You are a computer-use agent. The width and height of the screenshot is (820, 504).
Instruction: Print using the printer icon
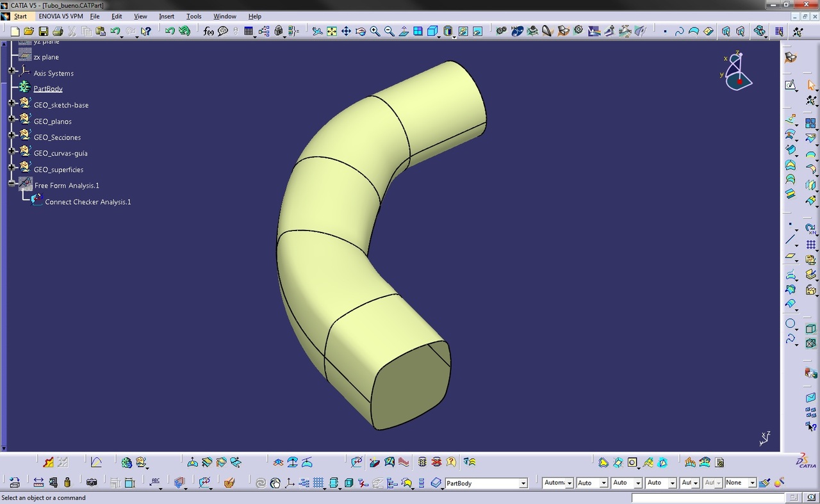coord(58,31)
